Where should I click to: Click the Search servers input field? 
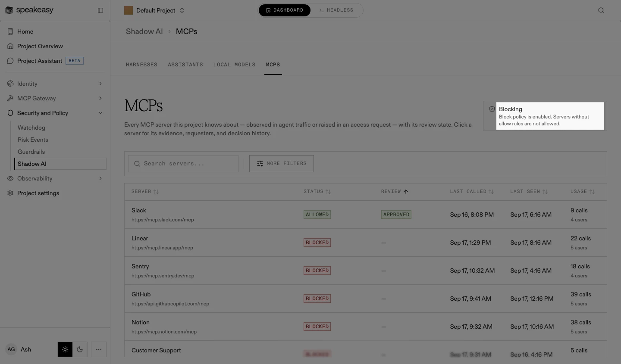tap(183, 164)
